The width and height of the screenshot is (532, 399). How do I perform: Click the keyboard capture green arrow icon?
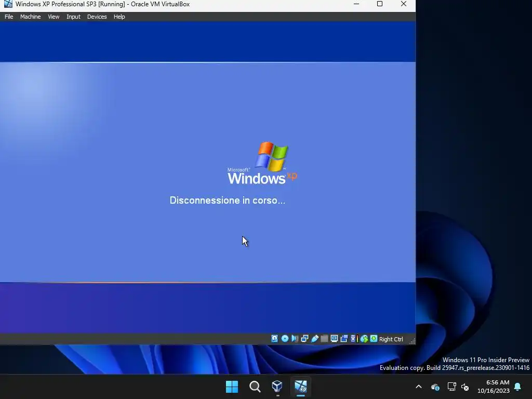tap(374, 339)
